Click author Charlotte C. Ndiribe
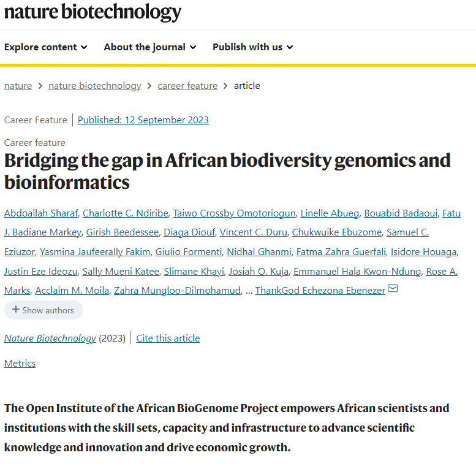This screenshot has width=476, height=466. [125, 213]
